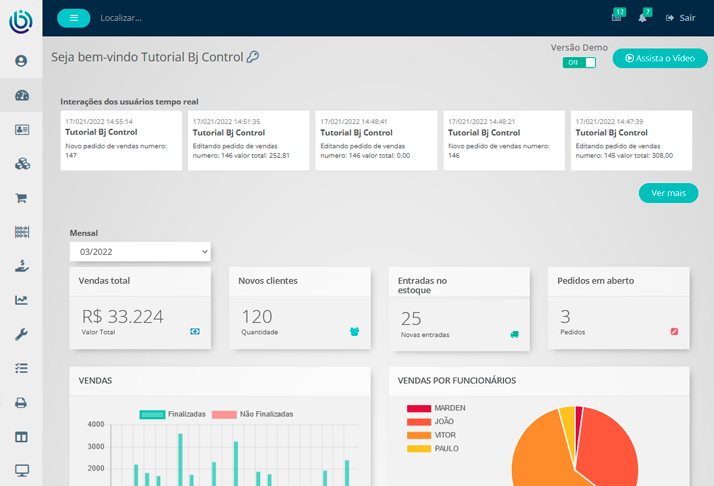Click the MARDEN red legend swatch
Image resolution: width=714 pixels, height=486 pixels.
[419, 408]
